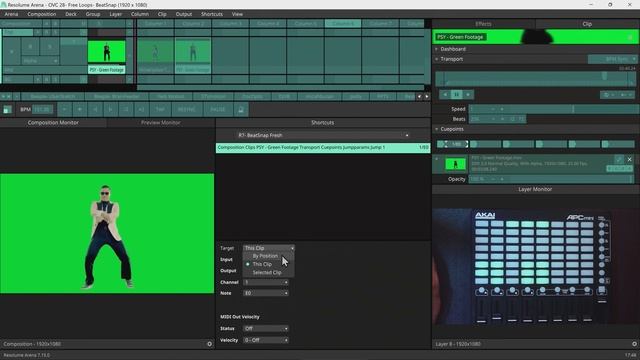This screenshot has width=640, height=360.
Task: Switch to the Clip tab
Action: pyautogui.click(x=587, y=24)
